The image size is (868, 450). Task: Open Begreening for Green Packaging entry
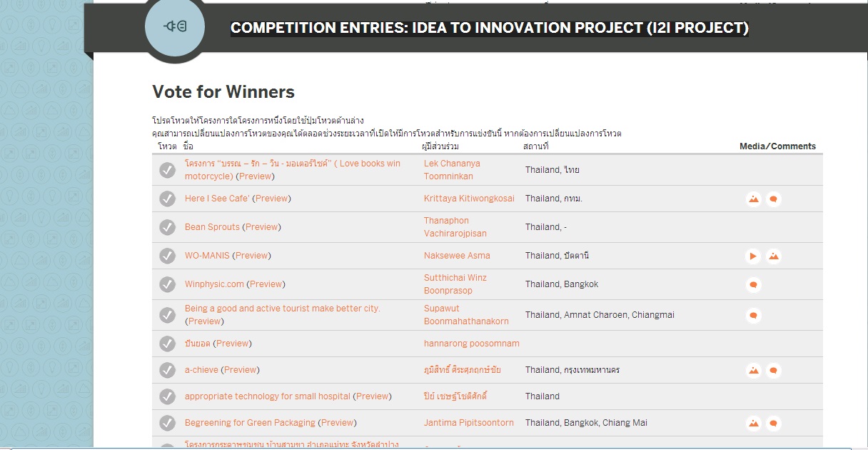250,423
